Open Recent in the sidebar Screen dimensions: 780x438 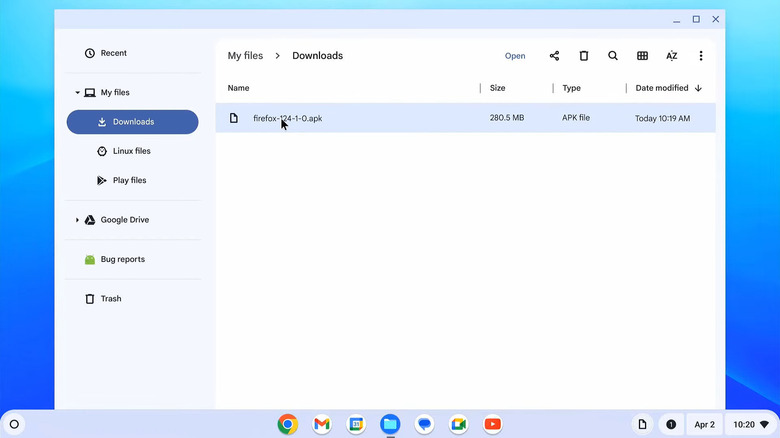113,53
